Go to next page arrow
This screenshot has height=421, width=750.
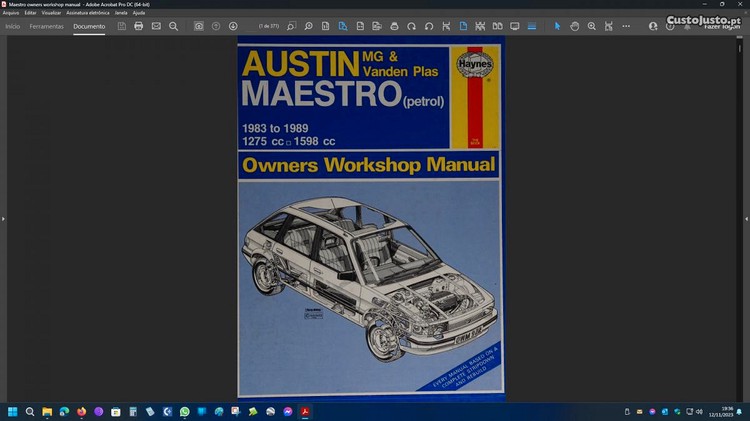pos(233,26)
